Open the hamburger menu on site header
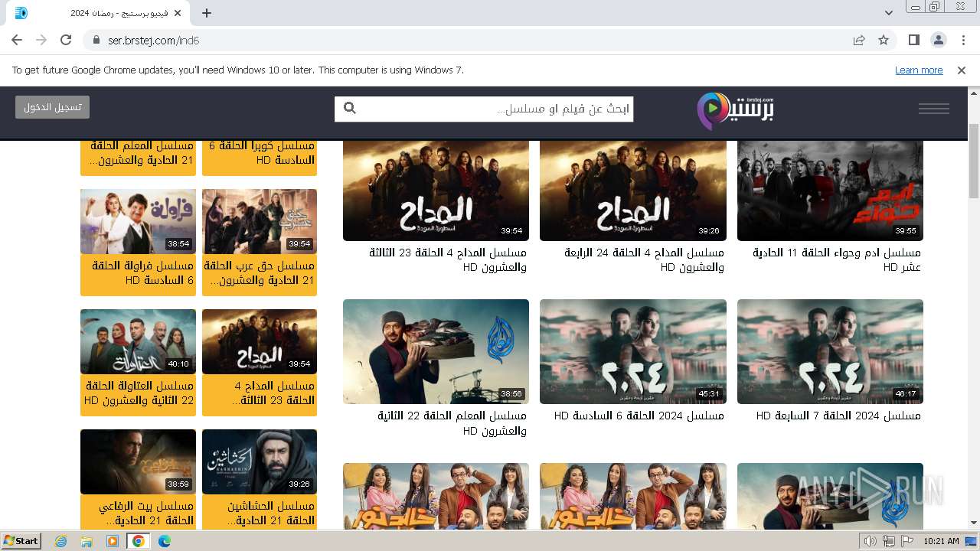 (934, 109)
